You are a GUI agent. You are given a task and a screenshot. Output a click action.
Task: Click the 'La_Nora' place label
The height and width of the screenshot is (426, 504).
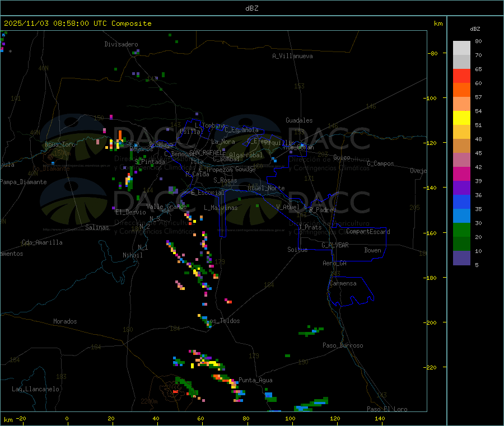[x=223, y=142]
